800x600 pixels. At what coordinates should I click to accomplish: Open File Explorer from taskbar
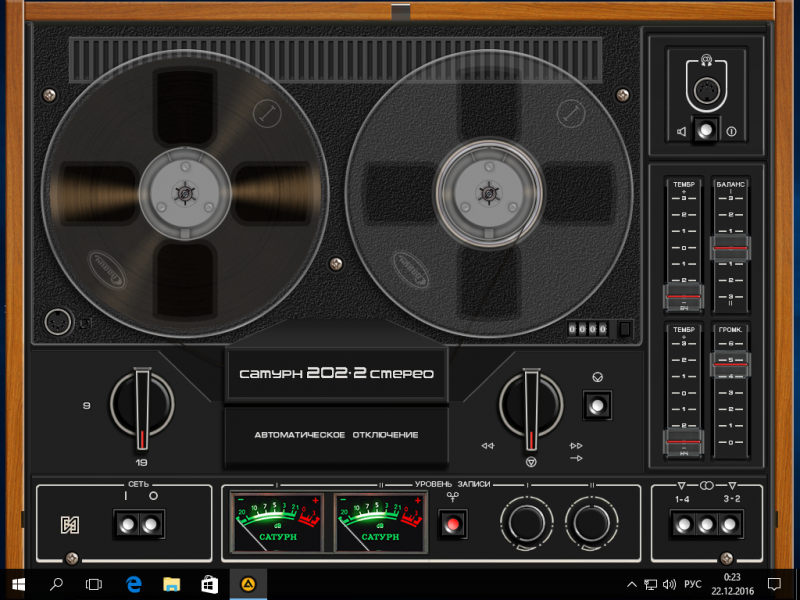171,584
